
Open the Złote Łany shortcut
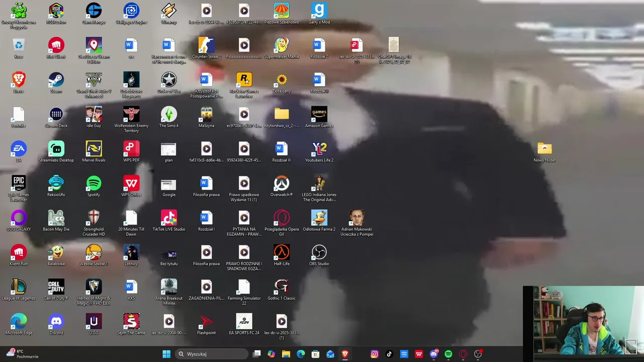click(x=281, y=83)
